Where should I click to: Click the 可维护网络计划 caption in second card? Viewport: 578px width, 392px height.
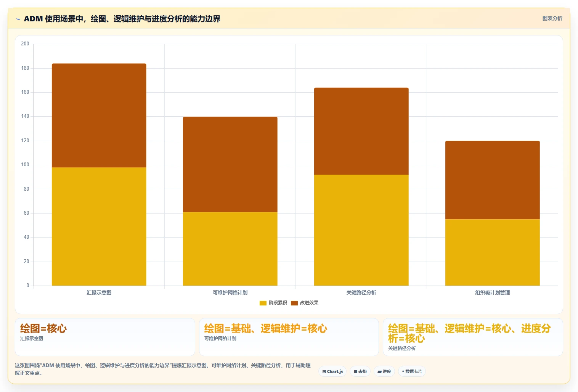[x=220, y=339]
